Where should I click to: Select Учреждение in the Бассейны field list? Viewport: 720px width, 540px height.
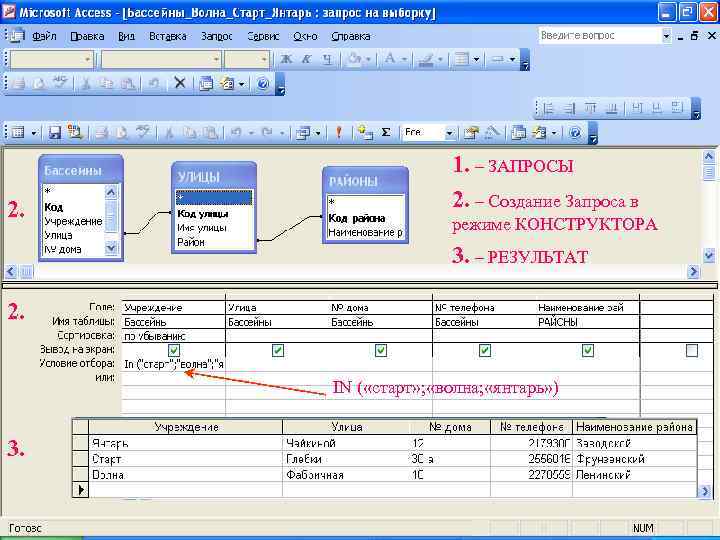73,221
